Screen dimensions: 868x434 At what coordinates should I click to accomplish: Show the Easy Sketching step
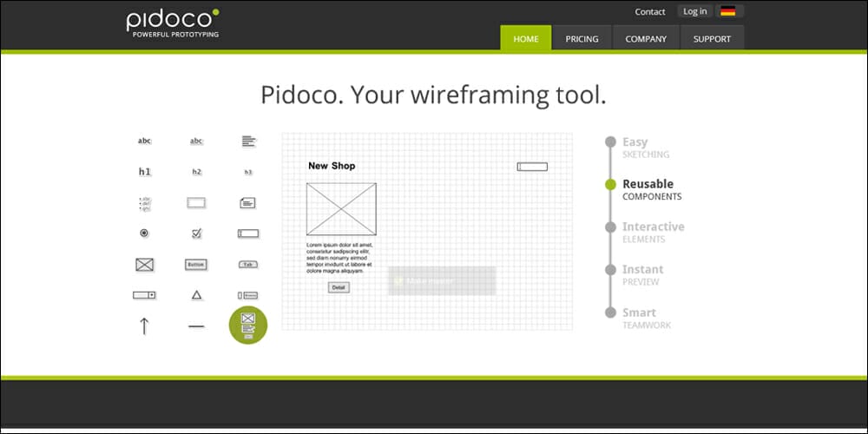coord(639,148)
